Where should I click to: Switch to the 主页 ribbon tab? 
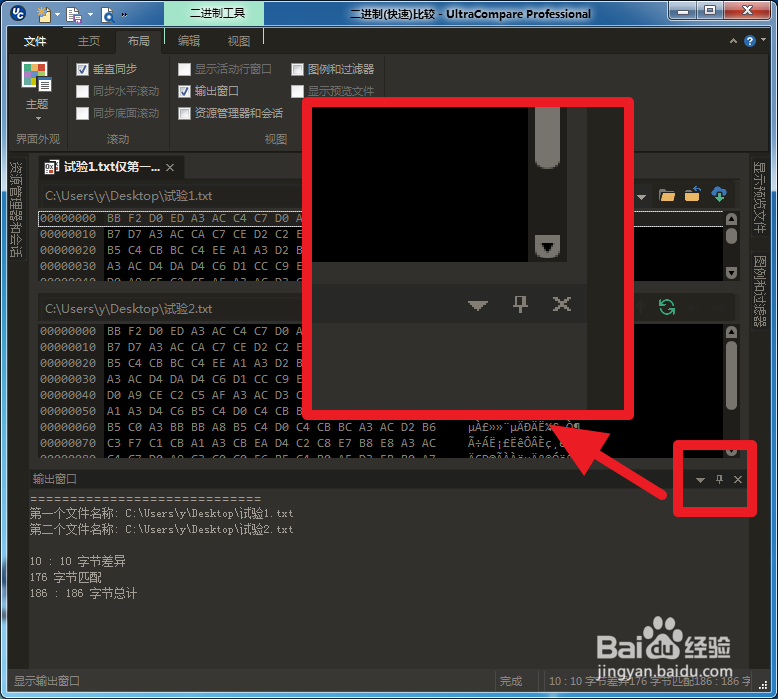89,41
